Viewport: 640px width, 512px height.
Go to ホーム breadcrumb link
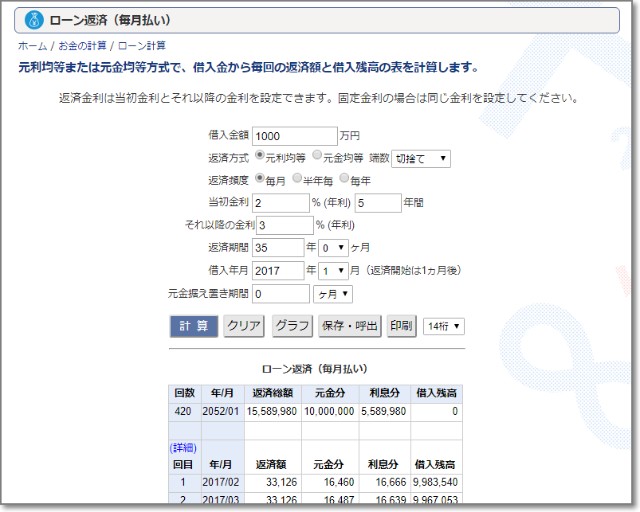pos(31,46)
